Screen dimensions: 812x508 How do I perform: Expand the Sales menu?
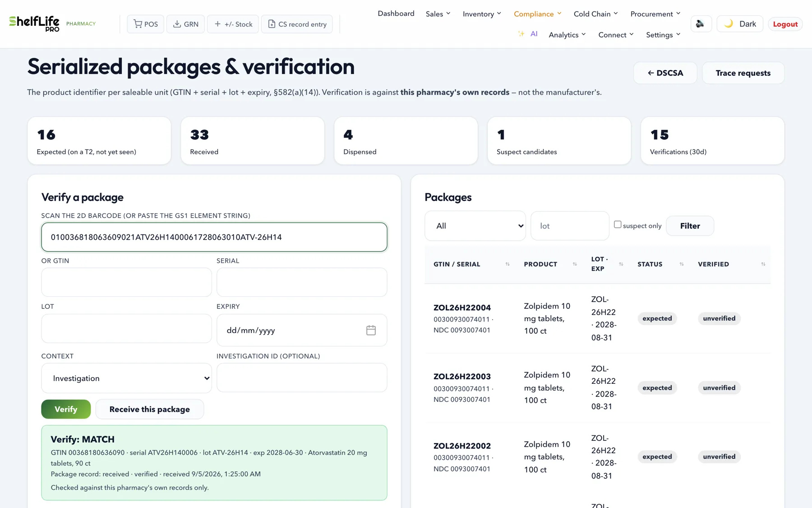438,14
